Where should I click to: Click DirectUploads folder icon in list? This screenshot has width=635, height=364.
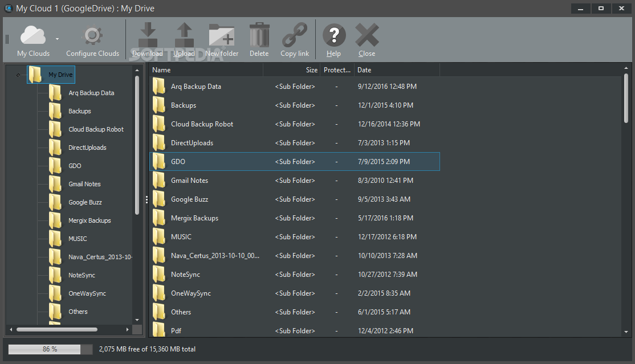pos(159,143)
